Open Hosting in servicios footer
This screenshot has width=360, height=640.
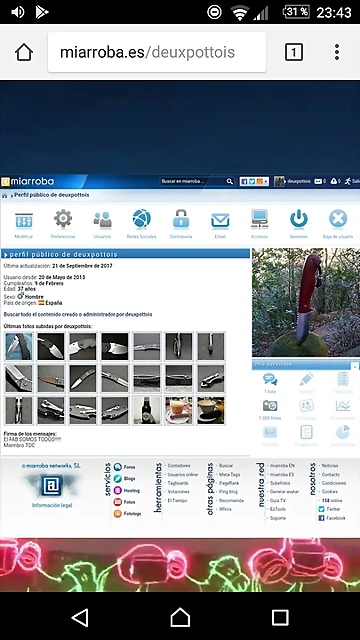point(127,490)
